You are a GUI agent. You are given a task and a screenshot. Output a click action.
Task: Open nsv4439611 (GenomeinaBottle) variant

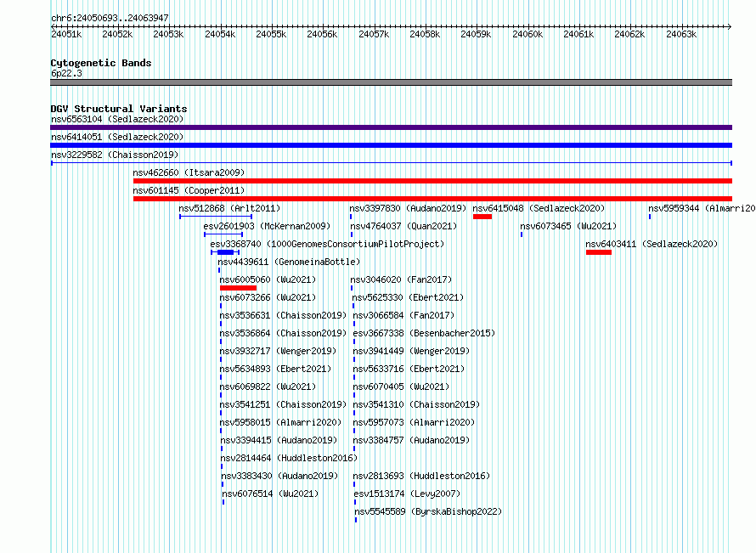coord(289,262)
